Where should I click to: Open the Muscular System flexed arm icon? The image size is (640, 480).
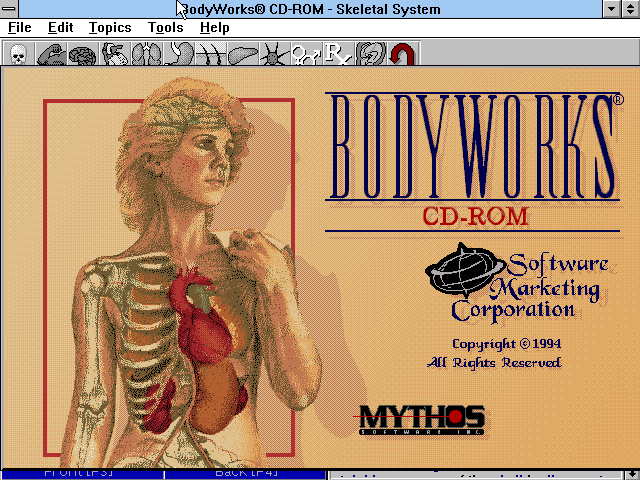pos(51,54)
